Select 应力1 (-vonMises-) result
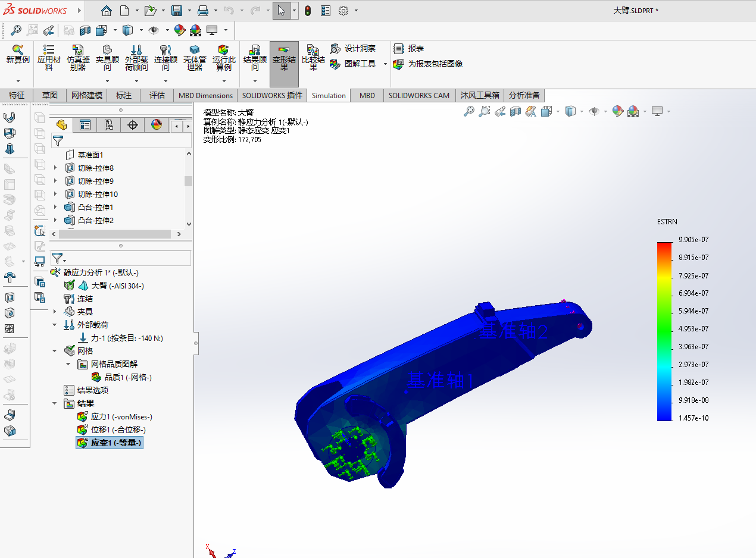 [x=115, y=416]
